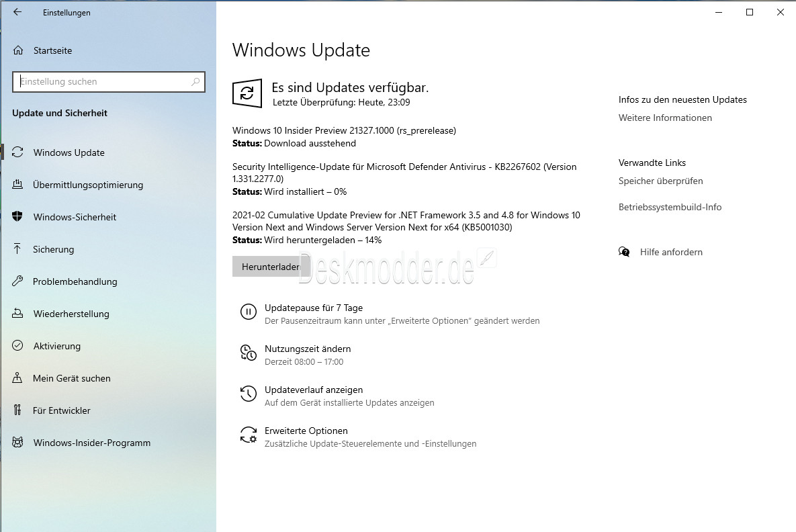Minimize the Einstellungen window
The image size is (796, 532).
click(718, 12)
